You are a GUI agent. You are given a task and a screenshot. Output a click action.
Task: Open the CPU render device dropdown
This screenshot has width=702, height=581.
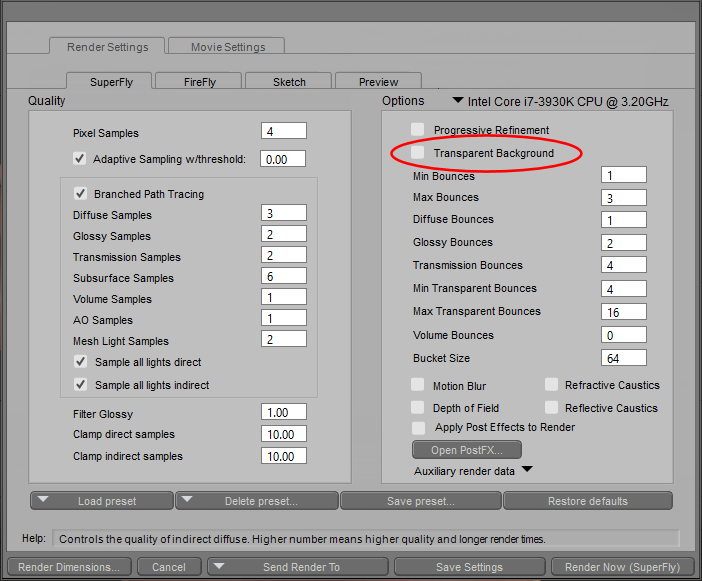(x=458, y=101)
